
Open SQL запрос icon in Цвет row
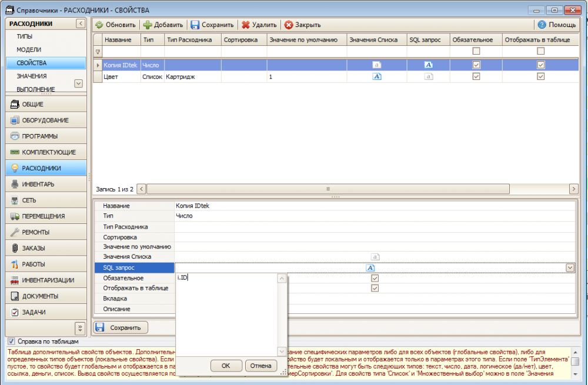click(x=429, y=76)
